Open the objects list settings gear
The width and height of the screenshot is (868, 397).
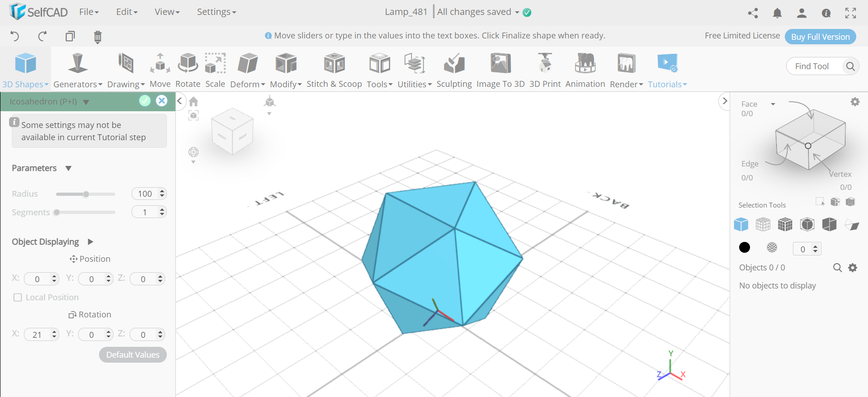[853, 268]
